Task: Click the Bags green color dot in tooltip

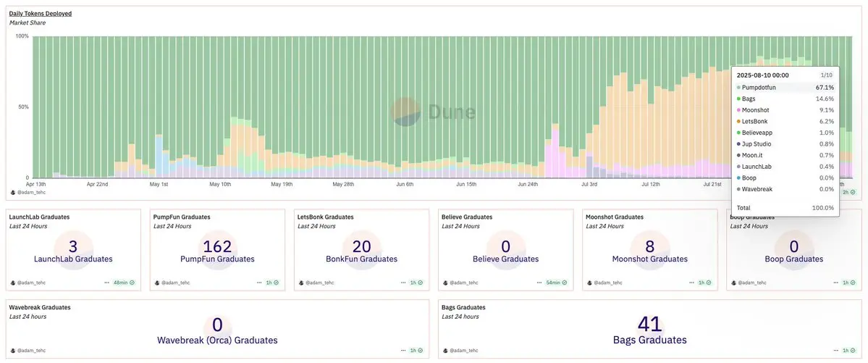Action: click(x=738, y=99)
